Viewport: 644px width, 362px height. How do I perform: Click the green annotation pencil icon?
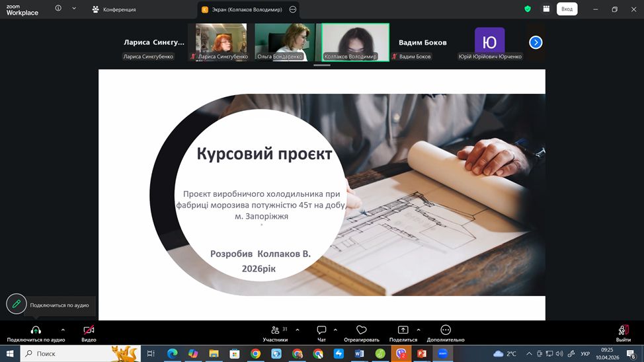tap(17, 304)
